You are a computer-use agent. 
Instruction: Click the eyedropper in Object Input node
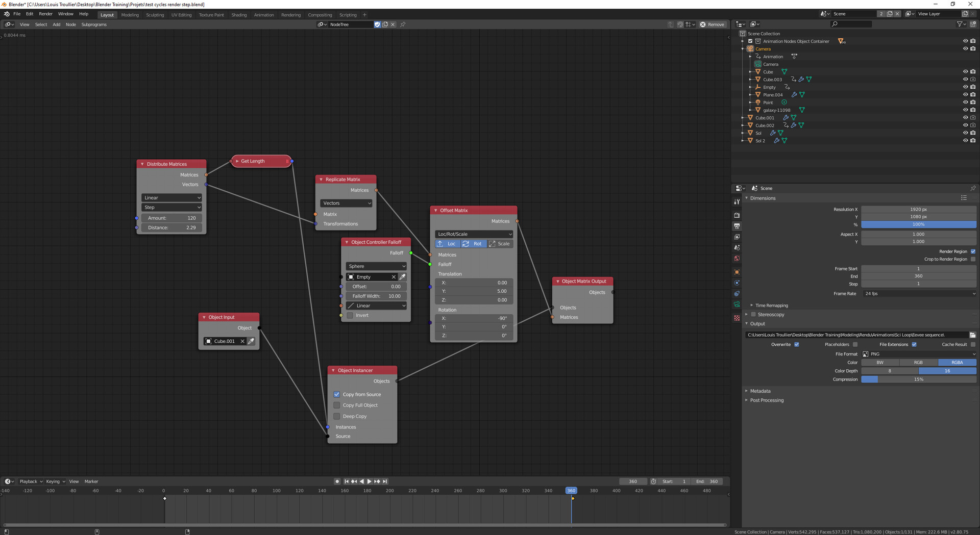[251, 341]
